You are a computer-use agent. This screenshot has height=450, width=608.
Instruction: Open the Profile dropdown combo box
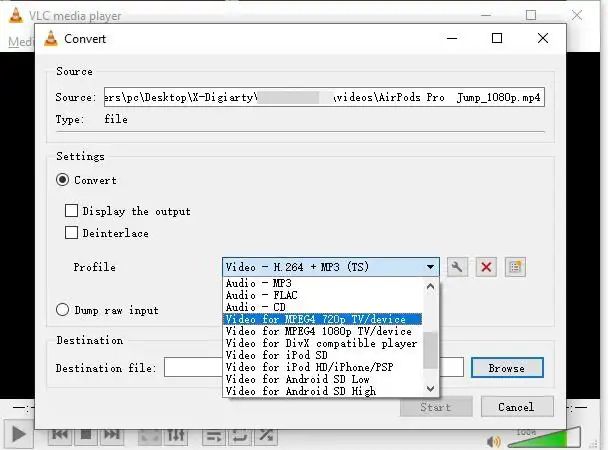tap(331, 267)
